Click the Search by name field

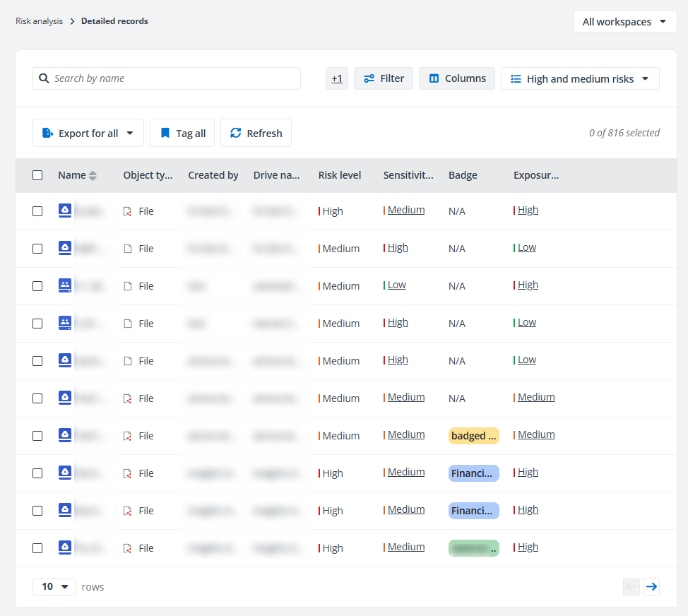tap(167, 78)
